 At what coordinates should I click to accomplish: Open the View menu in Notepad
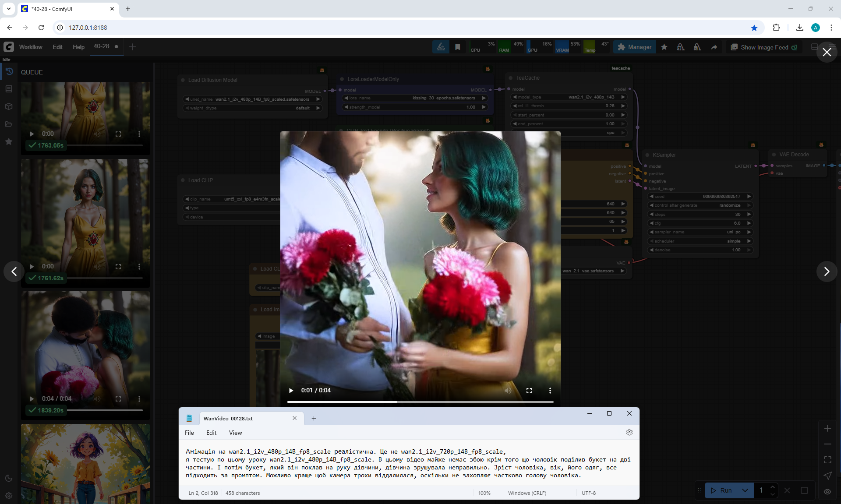point(235,433)
